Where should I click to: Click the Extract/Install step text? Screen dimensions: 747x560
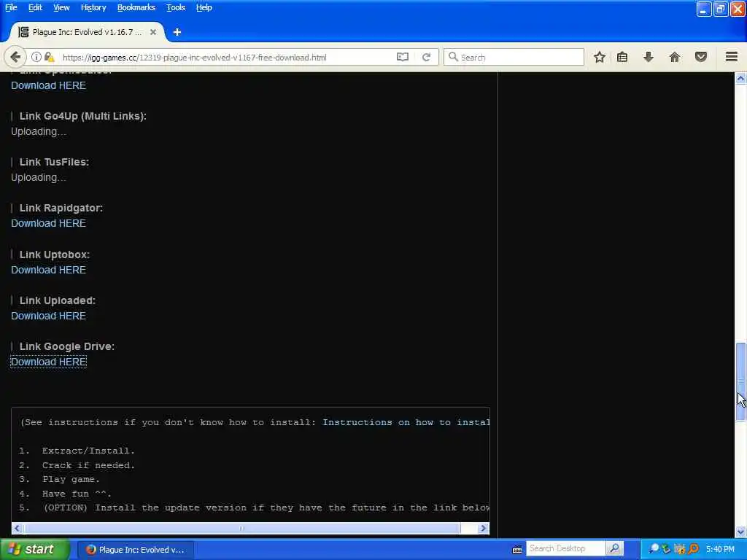[x=88, y=451]
